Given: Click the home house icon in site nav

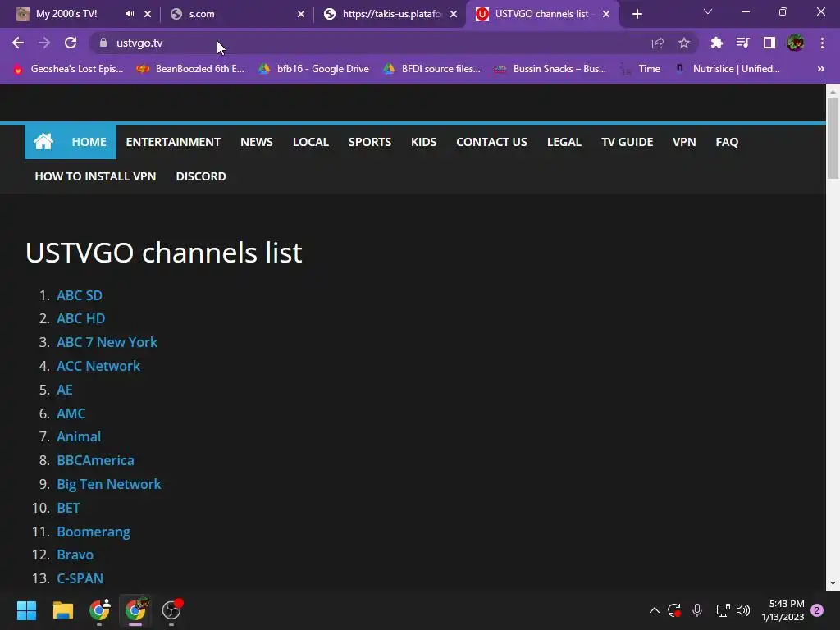Looking at the screenshot, I should tap(43, 142).
